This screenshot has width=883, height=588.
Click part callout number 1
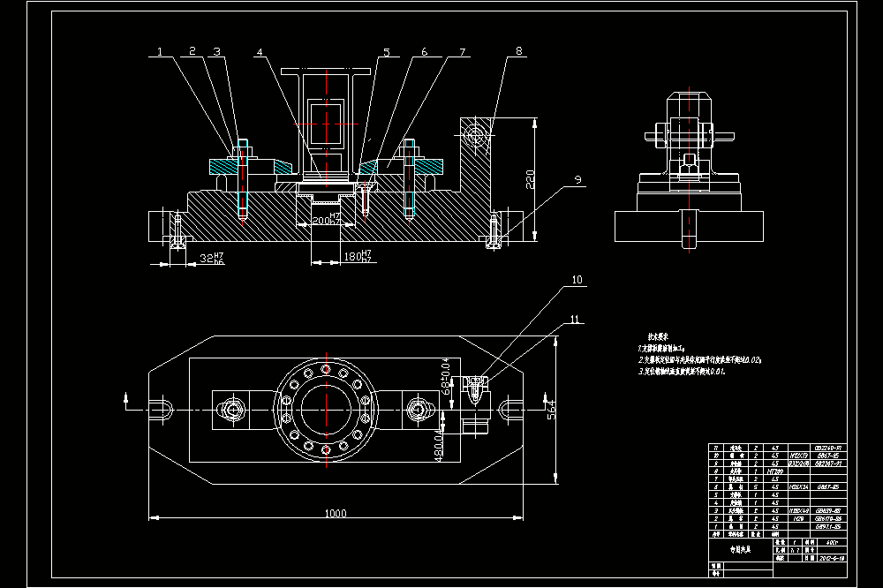[160, 52]
